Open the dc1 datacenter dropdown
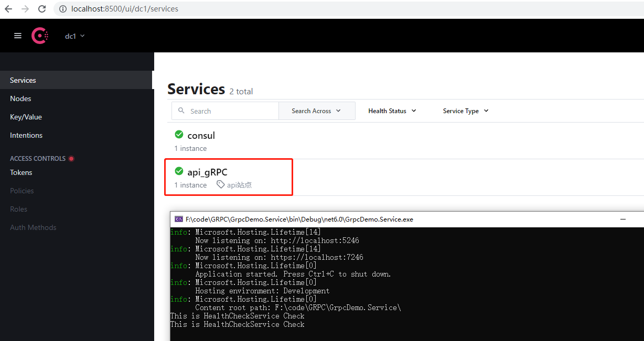This screenshot has width=644, height=341. (74, 36)
